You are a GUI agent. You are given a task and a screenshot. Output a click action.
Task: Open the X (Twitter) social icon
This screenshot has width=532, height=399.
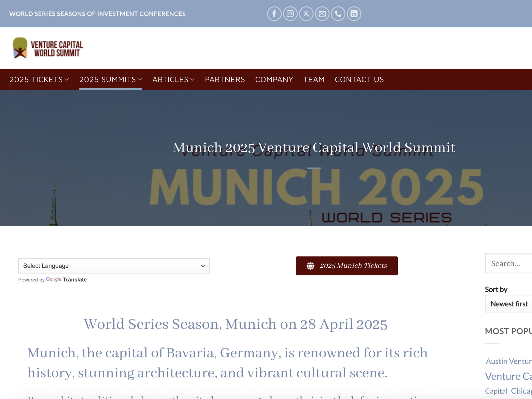click(x=306, y=14)
